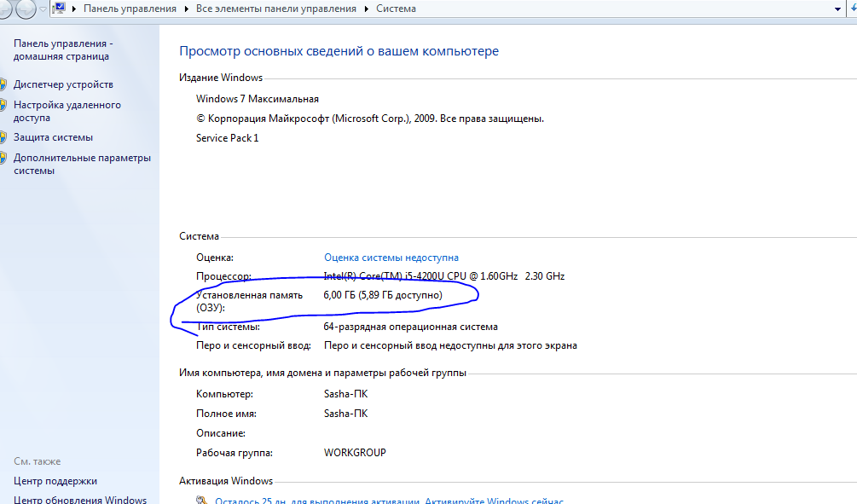857x504 pixels.
Task: Click the Microsoft copyright line text
Action: [x=370, y=119]
